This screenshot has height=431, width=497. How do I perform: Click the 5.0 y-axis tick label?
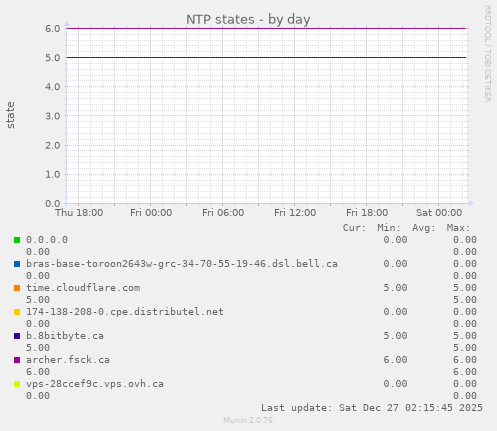coord(53,58)
